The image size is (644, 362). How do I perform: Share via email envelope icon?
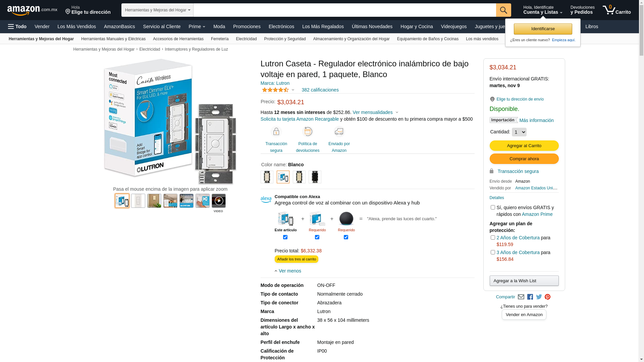click(521, 297)
